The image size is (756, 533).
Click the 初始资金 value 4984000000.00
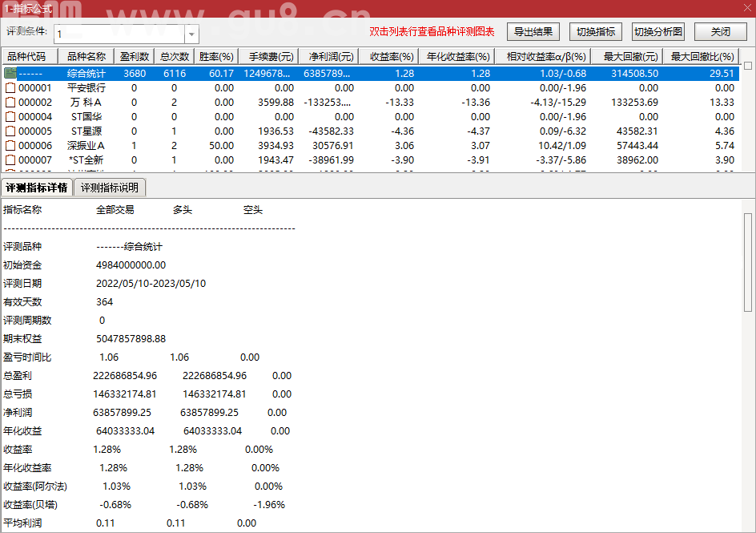tap(131, 265)
